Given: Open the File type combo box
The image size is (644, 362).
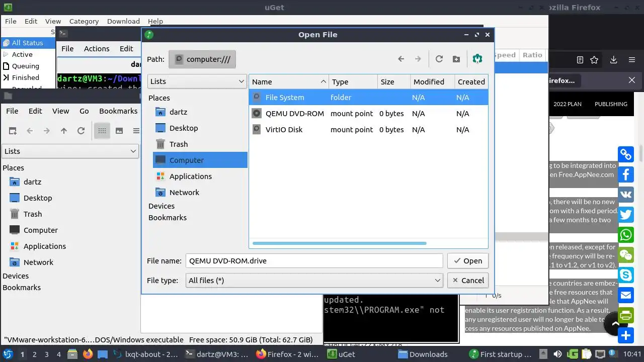Looking at the screenshot, I should tap(314, 280).
